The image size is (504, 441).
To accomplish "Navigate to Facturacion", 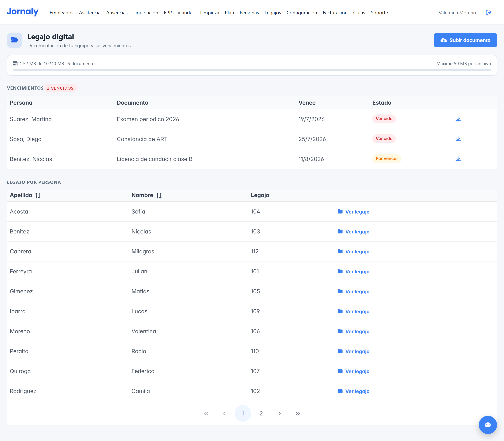I will [x=335, y=13].
